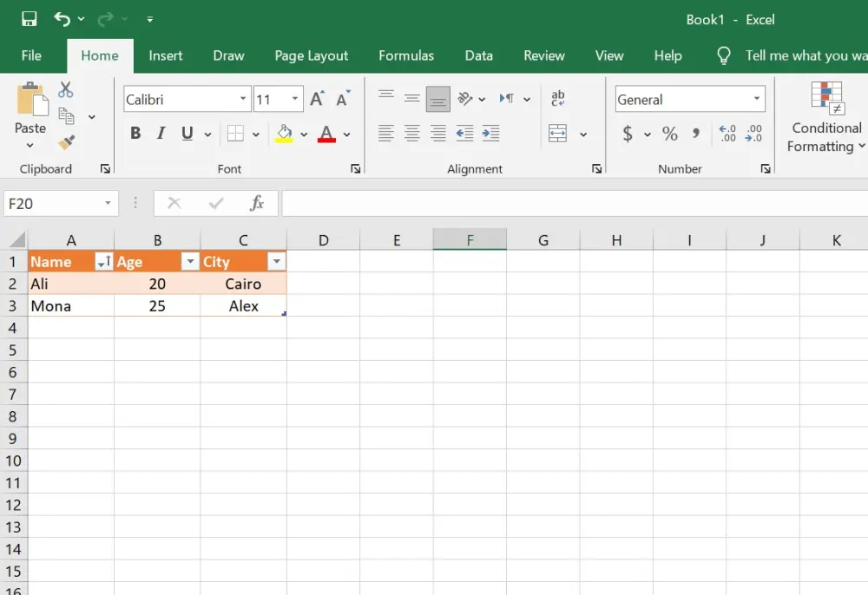The width and height of the screenshot is (868, 595).
Task: Open the Help tab
Action: [x=668, y=56]
